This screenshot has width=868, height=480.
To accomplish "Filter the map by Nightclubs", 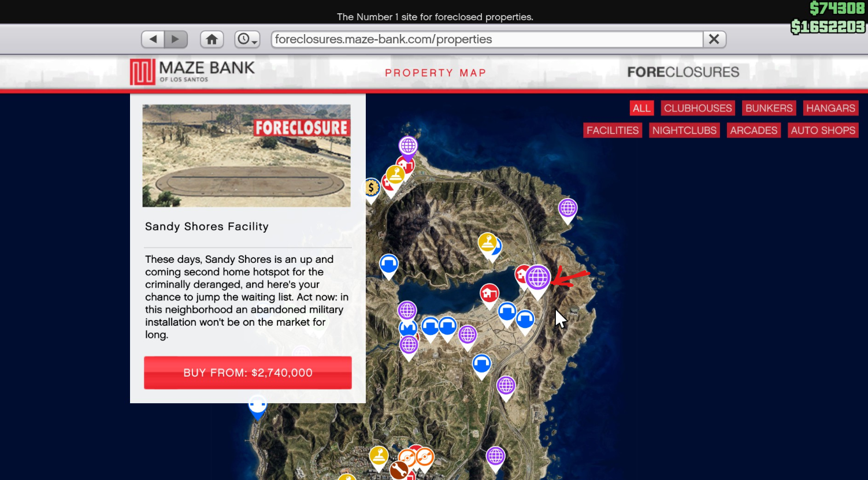I will pyautogui.click(x=684, y=131).
